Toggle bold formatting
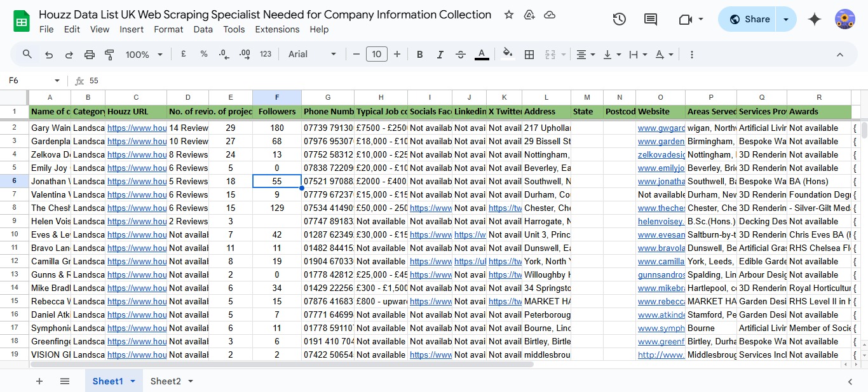 (420, 55)
